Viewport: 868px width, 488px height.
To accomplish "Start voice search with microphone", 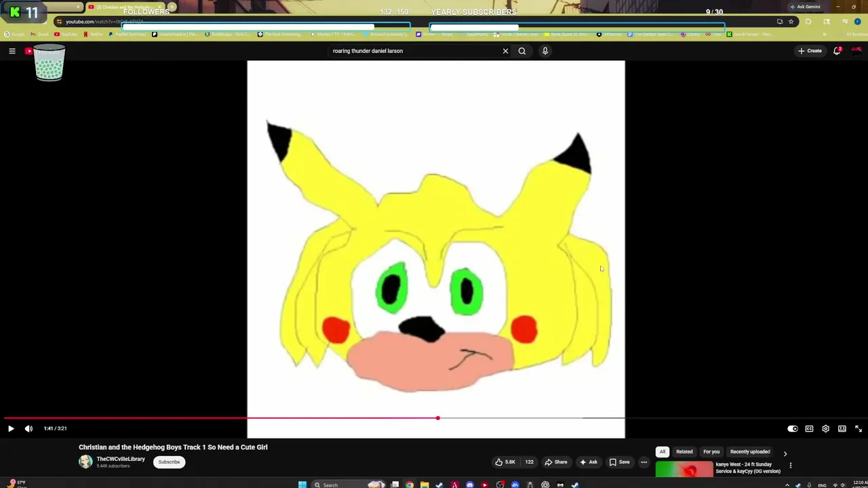I will [x=545, y=51].
